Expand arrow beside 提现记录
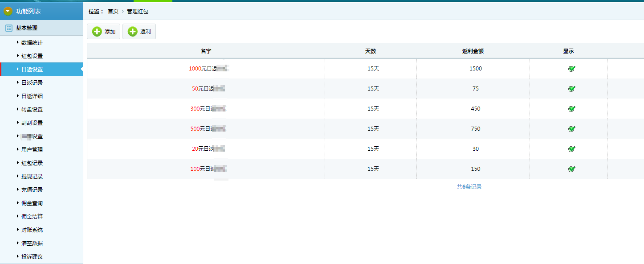Viewport: 644px width, 264px height. (x=18, y=176)
